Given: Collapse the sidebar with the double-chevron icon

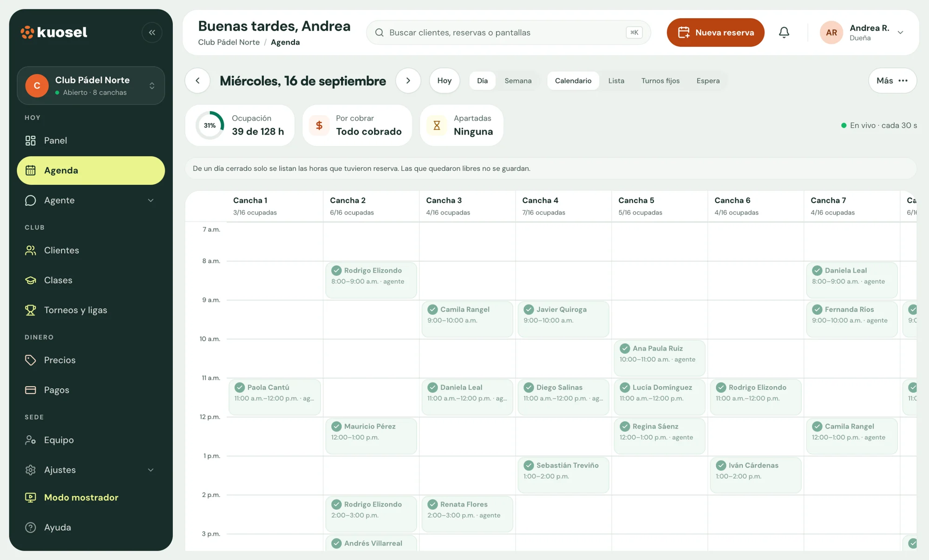Looking at the screenshot, I should click(152, 33).
